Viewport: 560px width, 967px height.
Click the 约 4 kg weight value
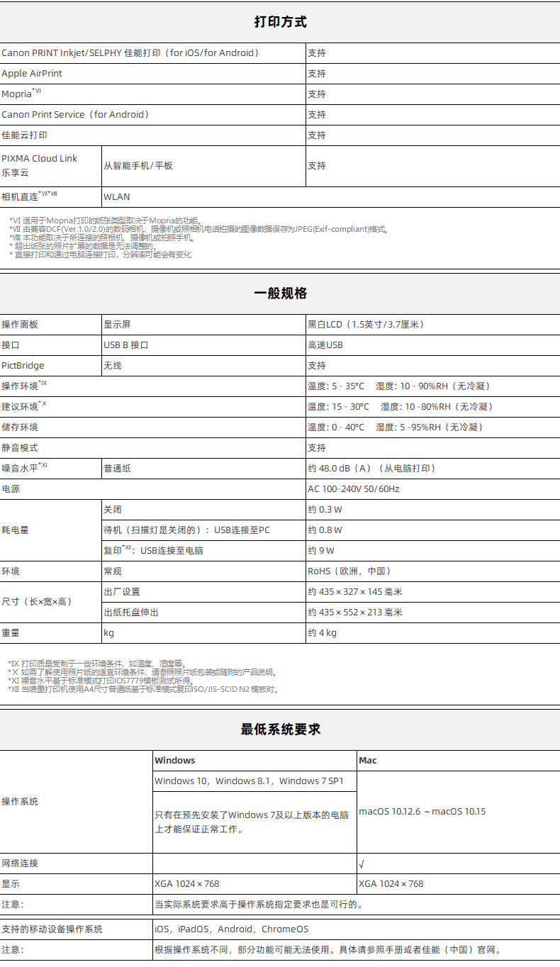pyautogui.click(x=323, y=632)
